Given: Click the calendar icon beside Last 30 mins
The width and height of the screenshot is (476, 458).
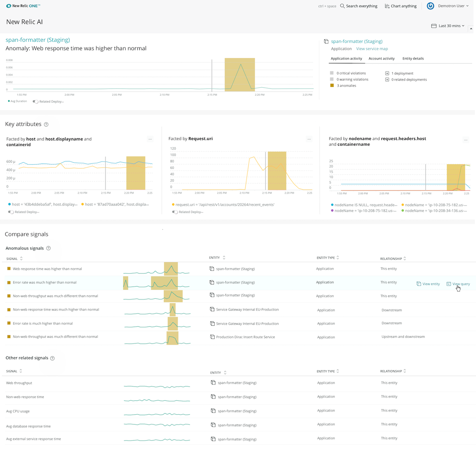Looking at the screenshot, I should coord(434,26).
